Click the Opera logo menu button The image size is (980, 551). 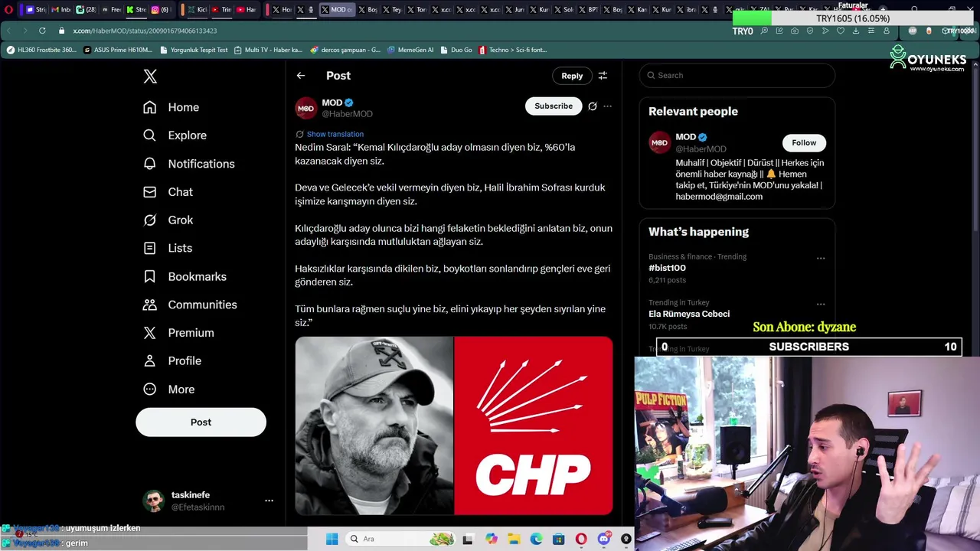pyautogui.click(x=8, y=10)
